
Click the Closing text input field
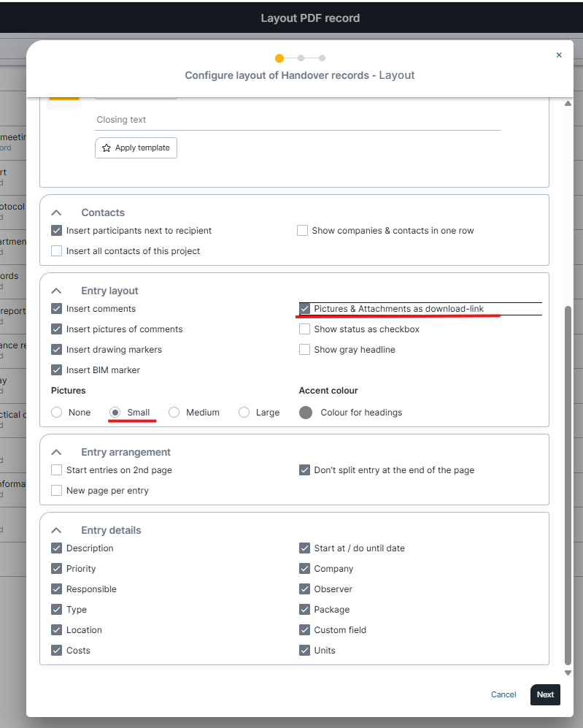[x=298, y=120]
